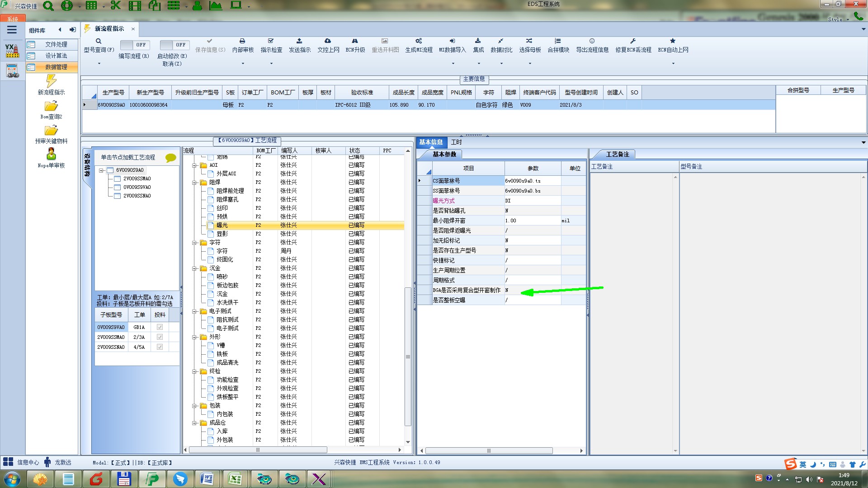Select 数据管理 in component library
This screenshot has height=488, width=868.
click(x=56, y=67)
